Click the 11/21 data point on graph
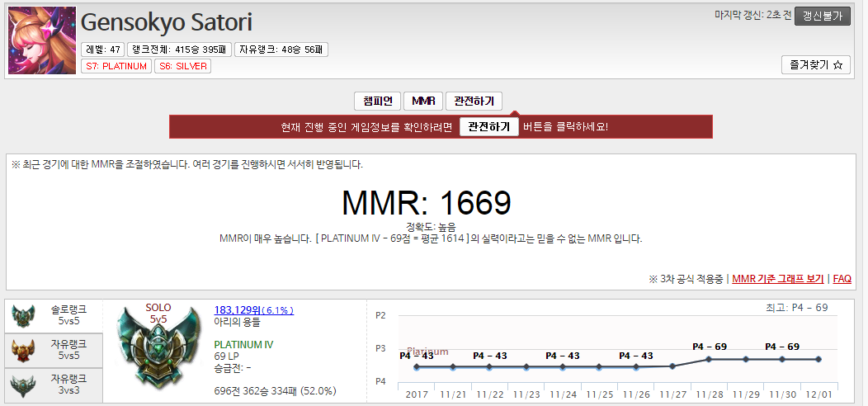This screenshot has width=868, height=406. click(x=453, y=367)
